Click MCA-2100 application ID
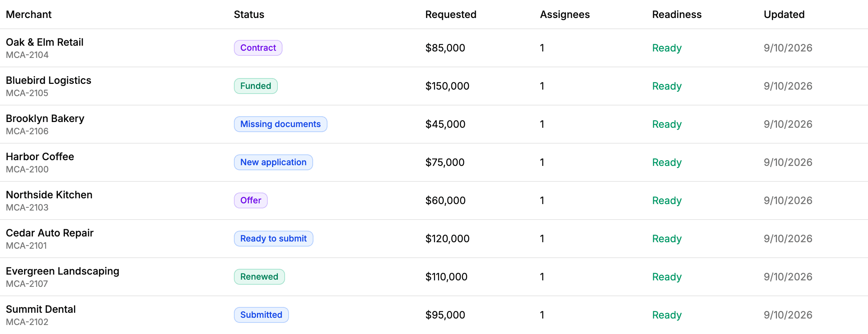Image resolution: width=868 pixels, height=334 pixels. 27,170
